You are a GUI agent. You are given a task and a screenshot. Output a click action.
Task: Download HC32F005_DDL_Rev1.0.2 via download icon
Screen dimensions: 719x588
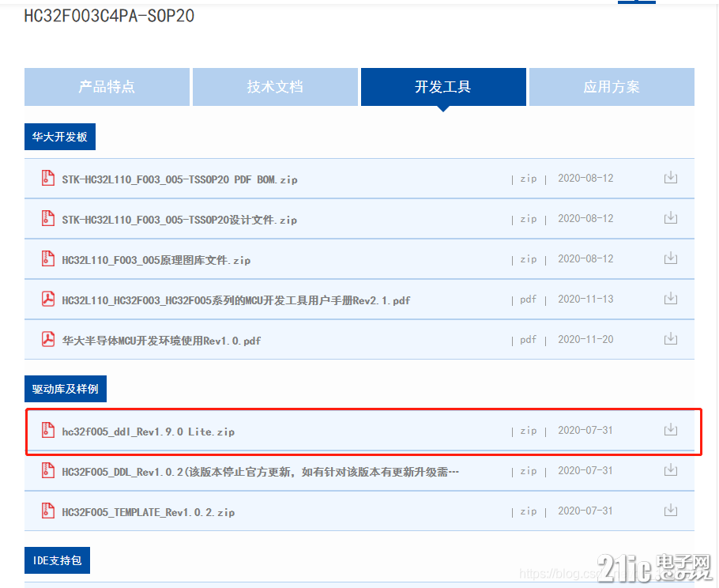(x=670, y=470)
